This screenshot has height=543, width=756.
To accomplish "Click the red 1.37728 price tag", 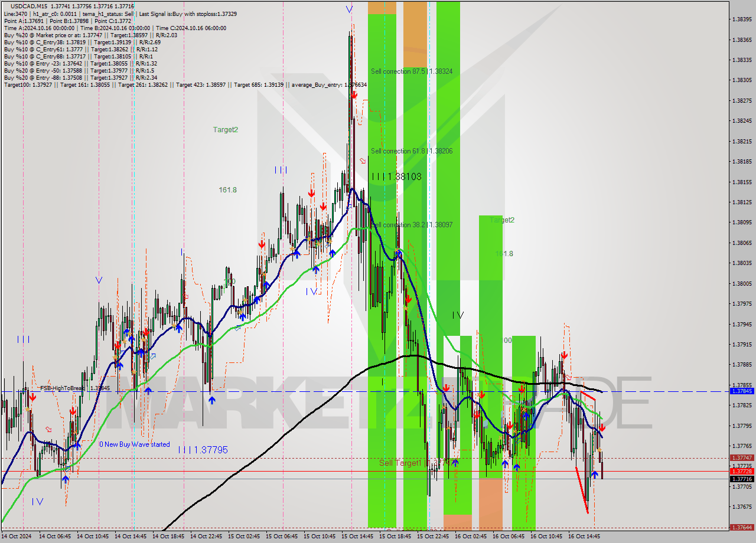I will (742, 472).
